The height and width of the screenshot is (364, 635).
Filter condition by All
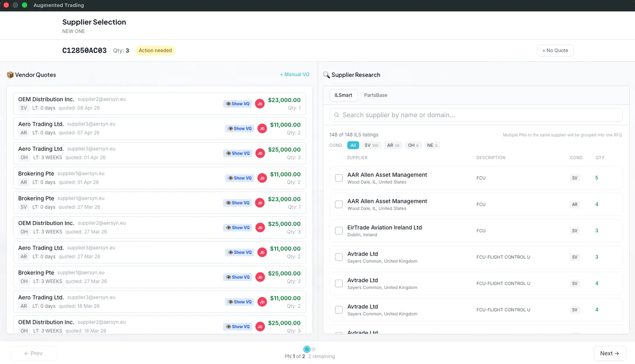[353, 145]
